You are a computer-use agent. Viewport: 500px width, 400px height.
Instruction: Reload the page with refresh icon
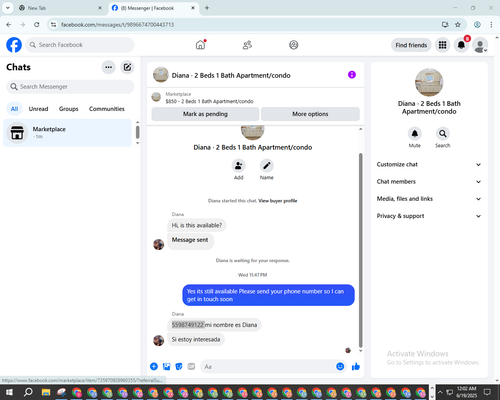coord(37,25)
